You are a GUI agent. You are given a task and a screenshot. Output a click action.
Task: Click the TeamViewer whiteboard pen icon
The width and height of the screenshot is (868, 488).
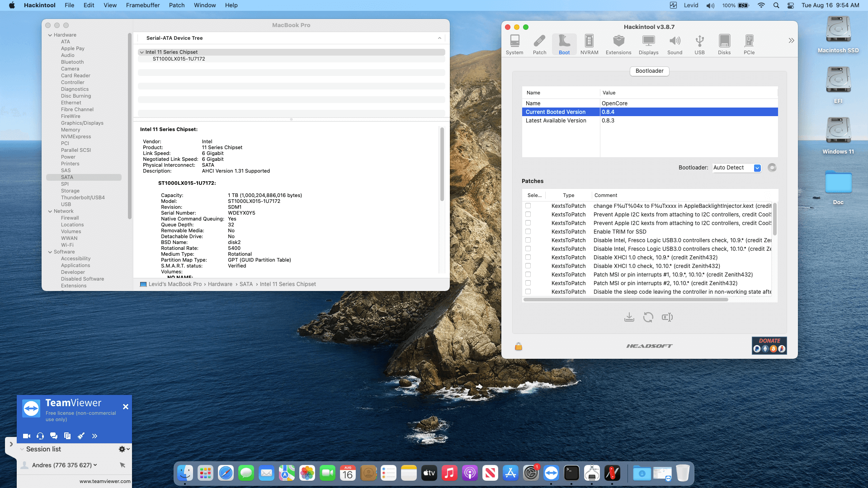[x=81, y=436]
